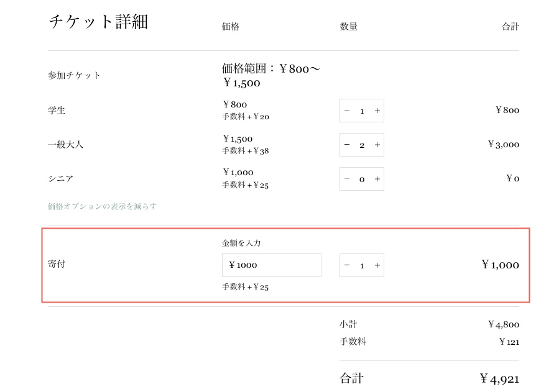Decrease the 一般大人 ticket quantity

pos(347,145)
